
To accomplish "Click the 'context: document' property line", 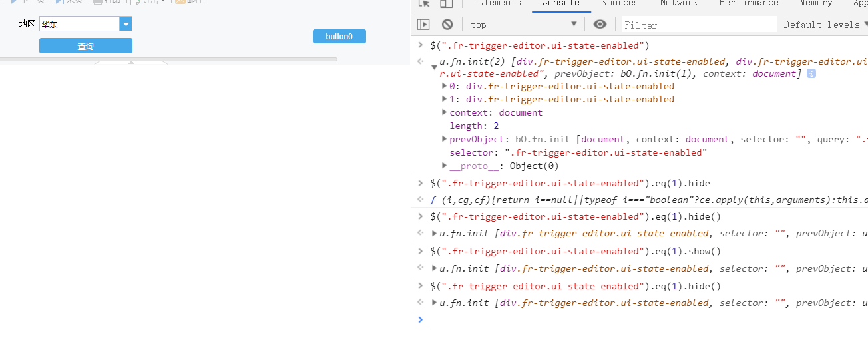I will (x=496, y=112).
